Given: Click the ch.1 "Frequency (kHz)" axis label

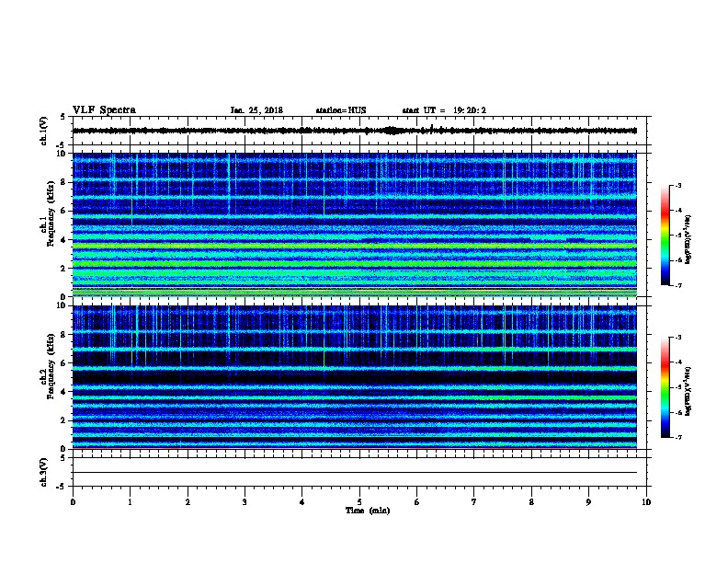Looking at the screenshot, I should 51,213.
